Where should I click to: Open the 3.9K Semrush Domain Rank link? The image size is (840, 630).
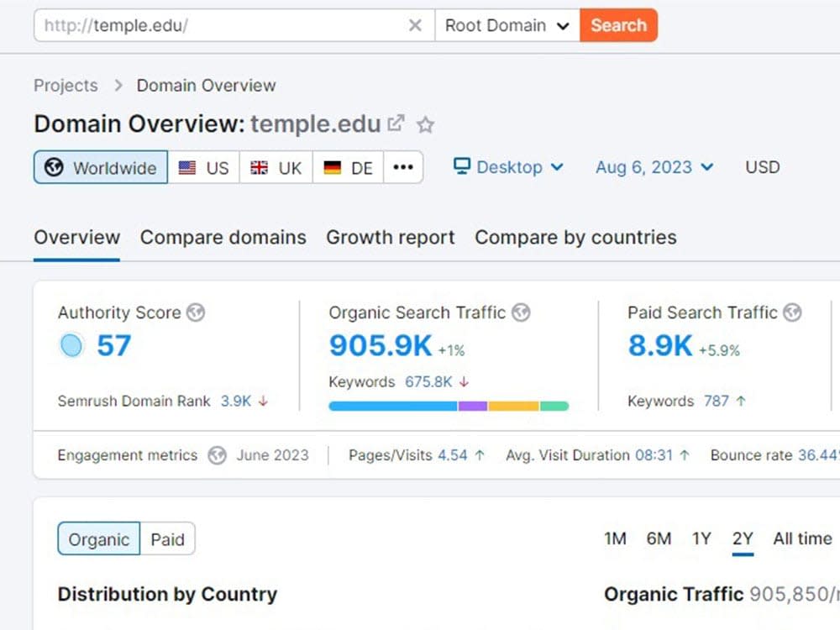point(236,401)
